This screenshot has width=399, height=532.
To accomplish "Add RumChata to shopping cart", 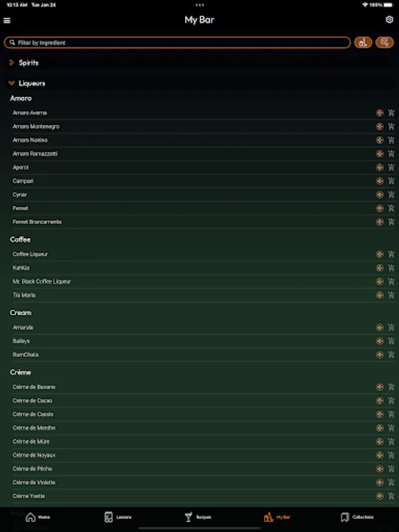I will point(391,355).
